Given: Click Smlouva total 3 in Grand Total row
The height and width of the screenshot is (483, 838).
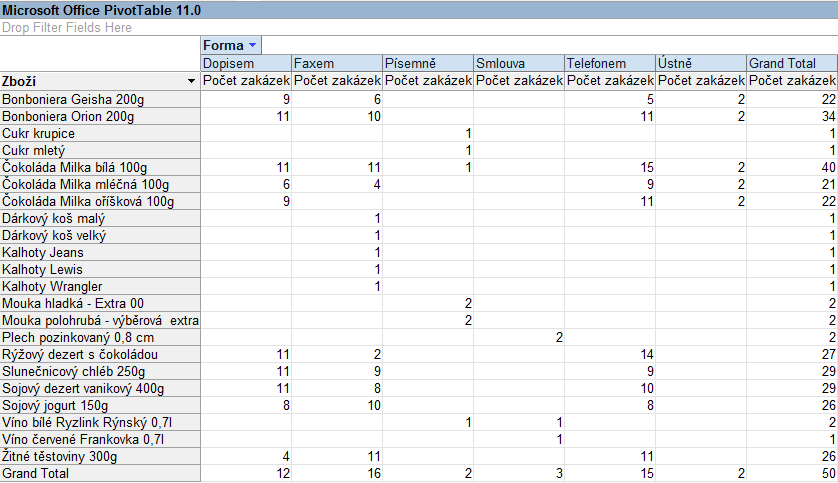Looking at the screenshot, I should pos(519,473).
